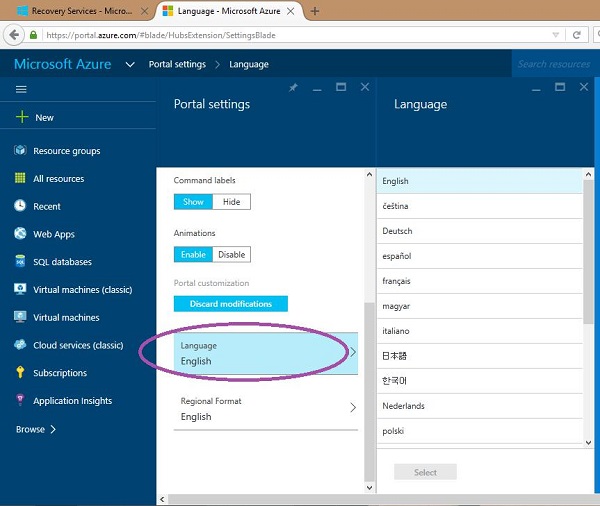Set Command labels to Hide
This screenshot has height=506, width=600.
[x=231, y=202]
